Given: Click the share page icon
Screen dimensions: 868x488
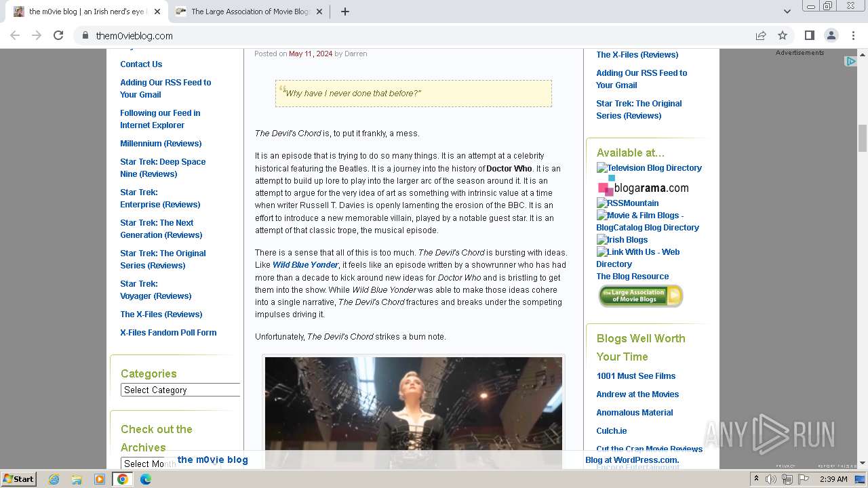Looking at the screenshot, I should [761, 35].
